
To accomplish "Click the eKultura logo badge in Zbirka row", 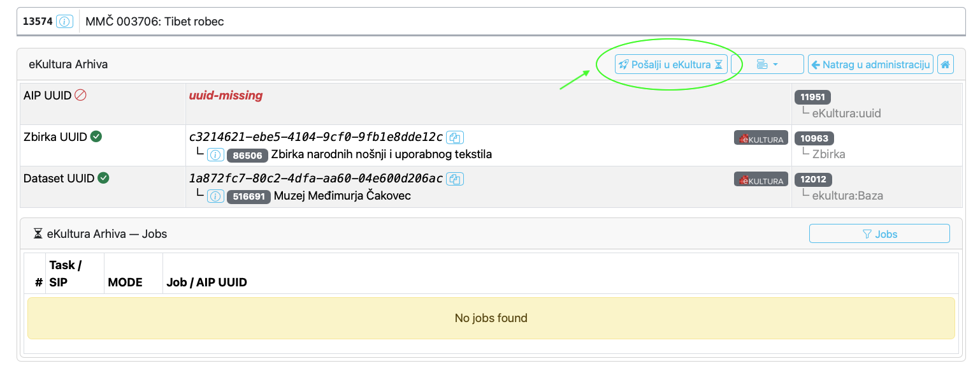I will [x=761, y=138].
